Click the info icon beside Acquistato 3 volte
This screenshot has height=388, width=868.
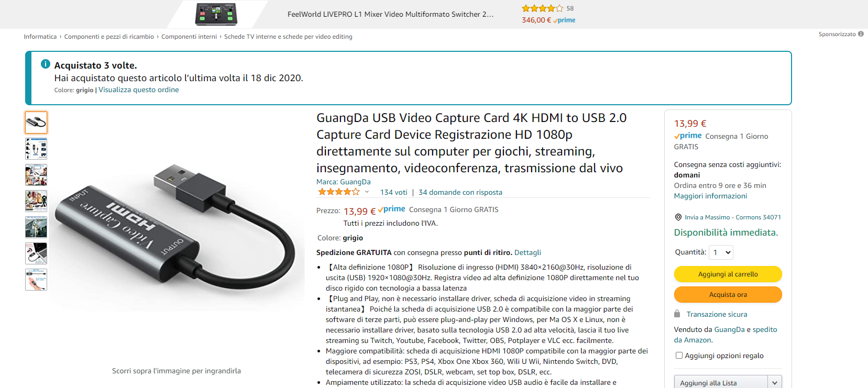click(x=46, y=64)
